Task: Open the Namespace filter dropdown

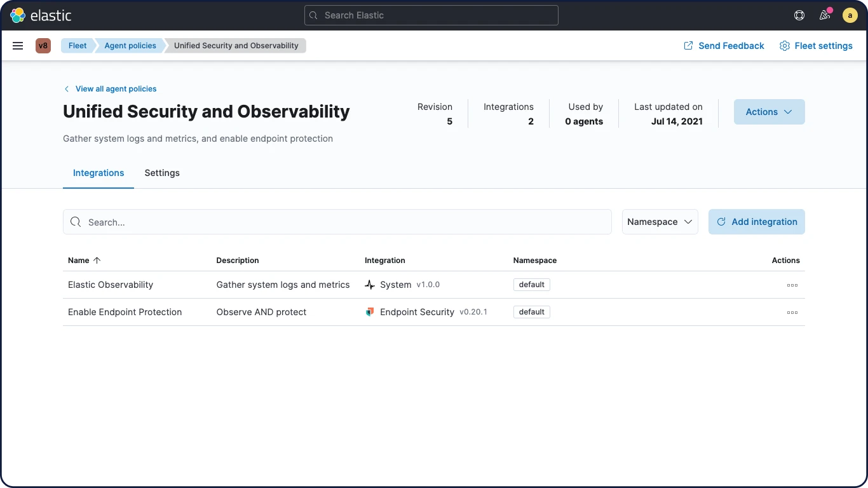Action: click(660, 222)
